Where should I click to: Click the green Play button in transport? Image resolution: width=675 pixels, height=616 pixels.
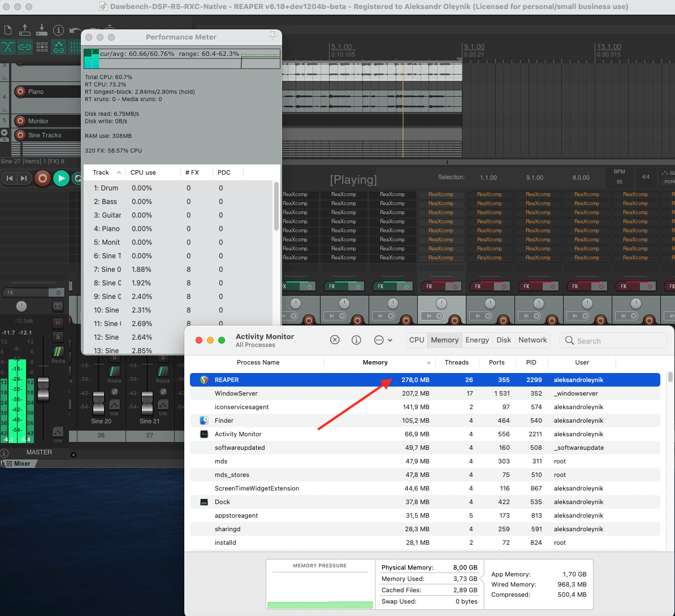point(61,178)
